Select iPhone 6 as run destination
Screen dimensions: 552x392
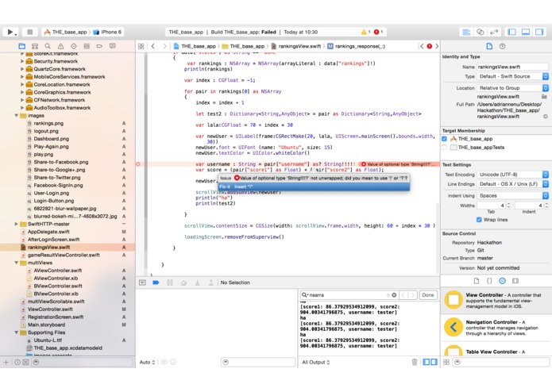coord(107,32)
